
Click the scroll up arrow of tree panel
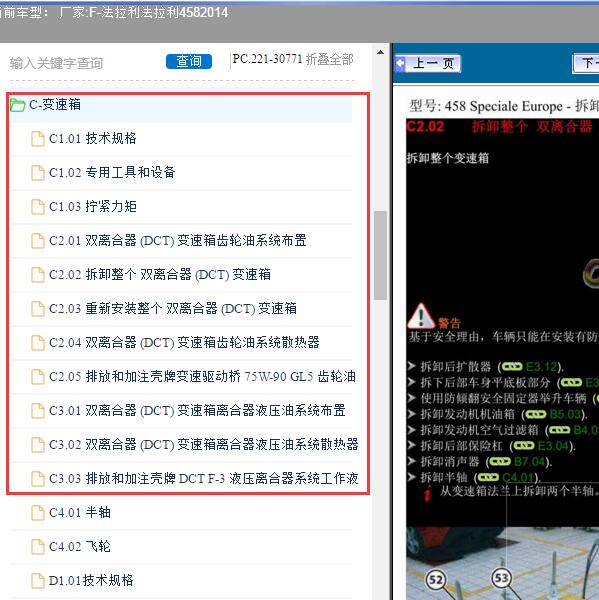pos(380,52)
